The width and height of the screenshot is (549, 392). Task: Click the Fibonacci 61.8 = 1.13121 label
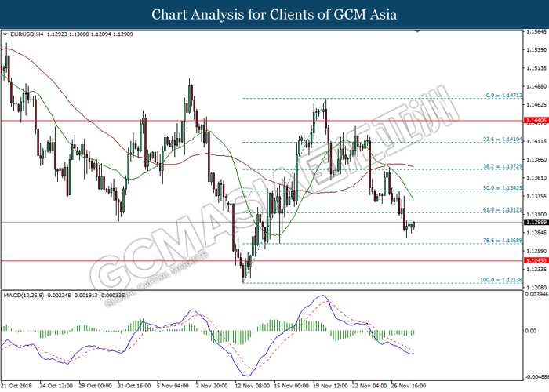[x=503, y=209]
